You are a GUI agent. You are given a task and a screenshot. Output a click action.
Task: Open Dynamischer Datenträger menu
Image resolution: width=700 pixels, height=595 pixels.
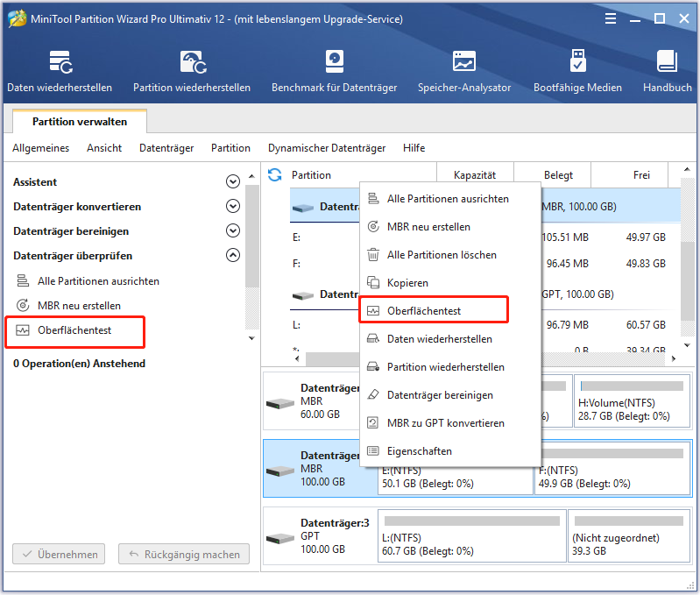tap(327, 148)
